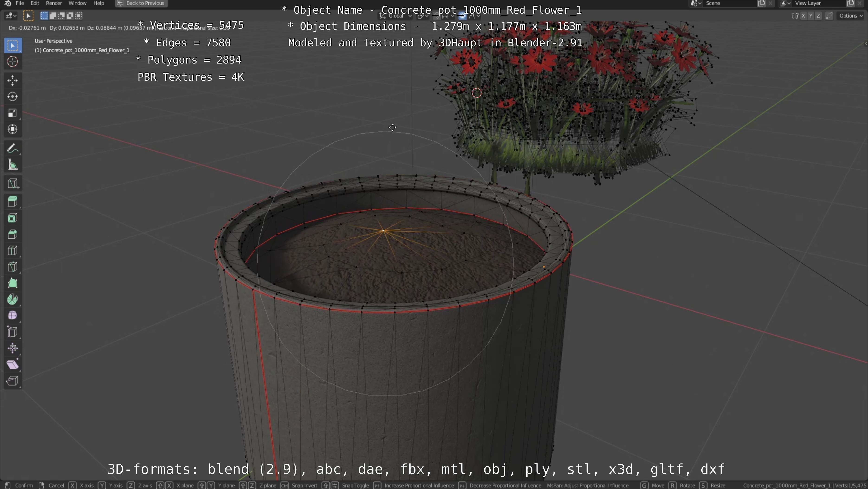Activate the Shrink/Fatten tool

pyautogui.click(x=13, y=348)
